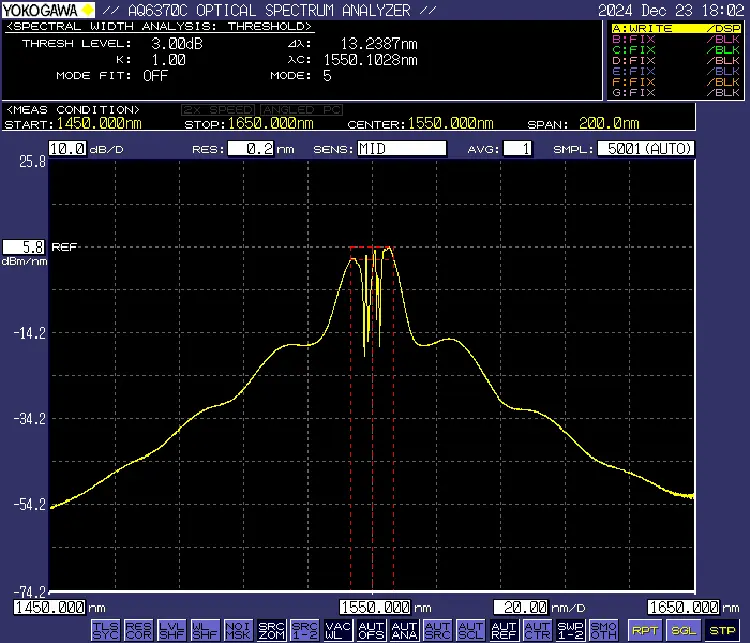The height and width of the screenshot is (643, 750).
Task: Select trace E:FIX /BLK
Action: pyautogui.click(x=676, y=71)
